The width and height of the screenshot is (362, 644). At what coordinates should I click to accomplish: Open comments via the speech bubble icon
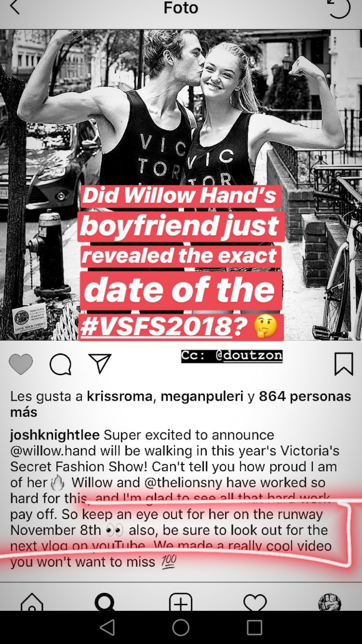tap(60, 364)
